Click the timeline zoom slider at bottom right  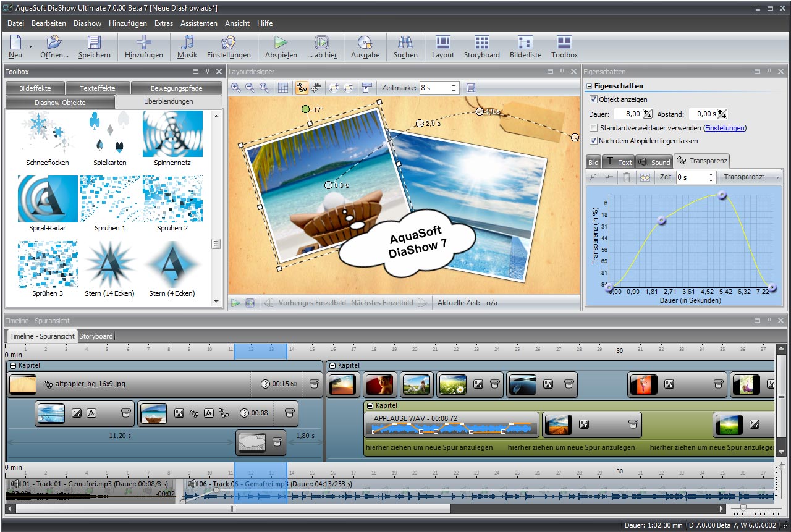pos(743,508)
